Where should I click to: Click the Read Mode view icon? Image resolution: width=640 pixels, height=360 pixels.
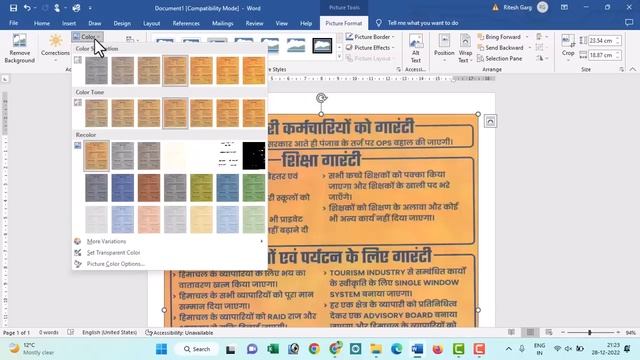pyautogui.click(x=511, y=332)
